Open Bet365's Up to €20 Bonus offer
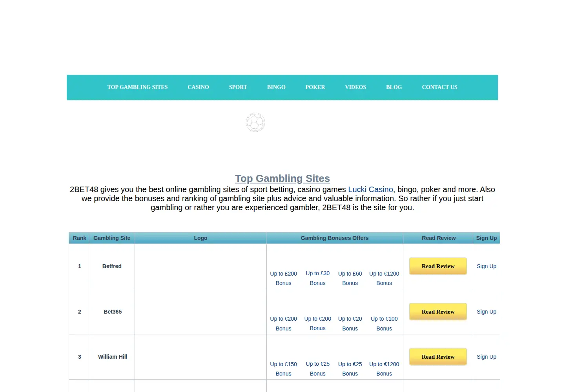 click(x=350, y=323)
